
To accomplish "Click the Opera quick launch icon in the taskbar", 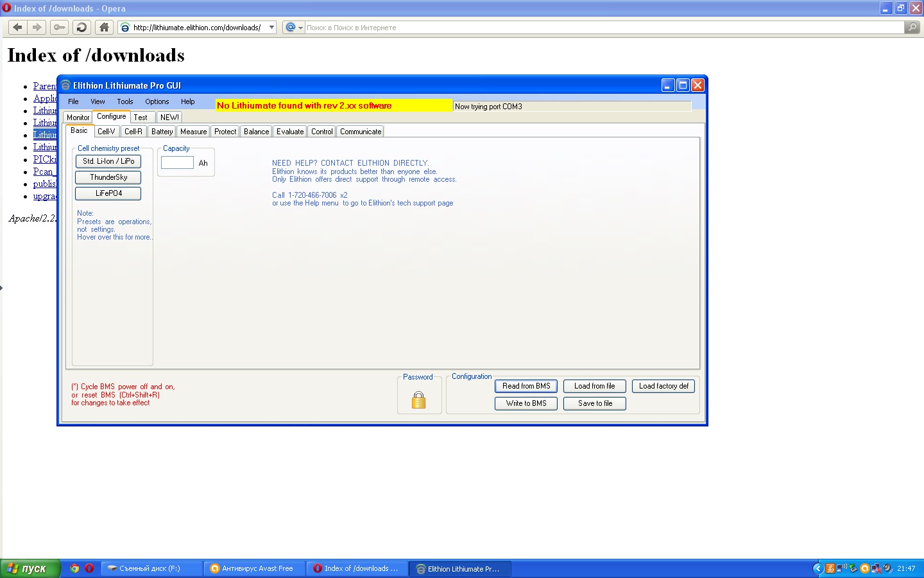I will [89, 568].
